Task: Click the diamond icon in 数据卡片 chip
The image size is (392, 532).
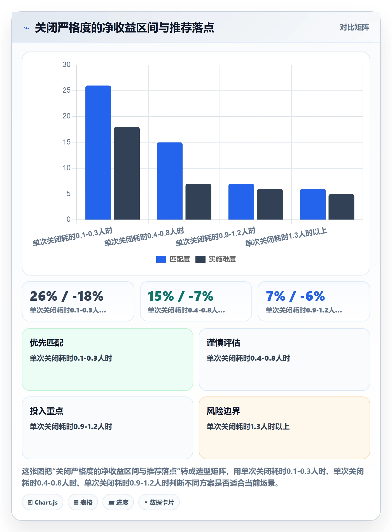Action: (x=146, y=503)
